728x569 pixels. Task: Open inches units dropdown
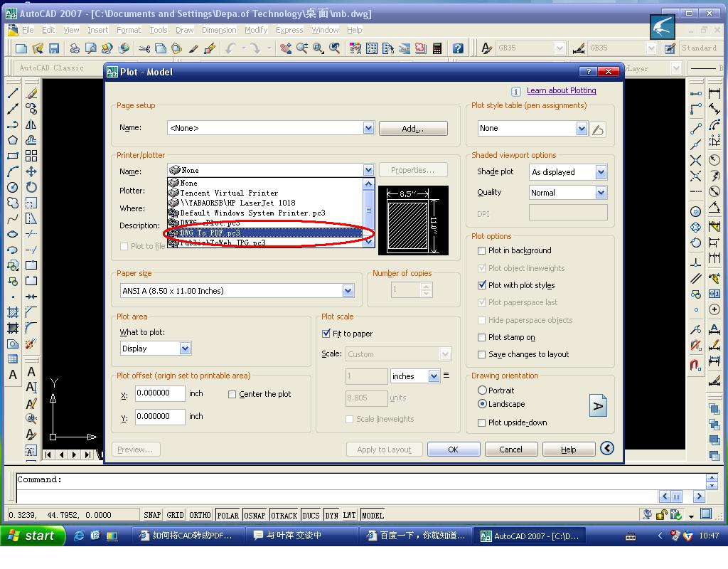[x=434, y=376]
